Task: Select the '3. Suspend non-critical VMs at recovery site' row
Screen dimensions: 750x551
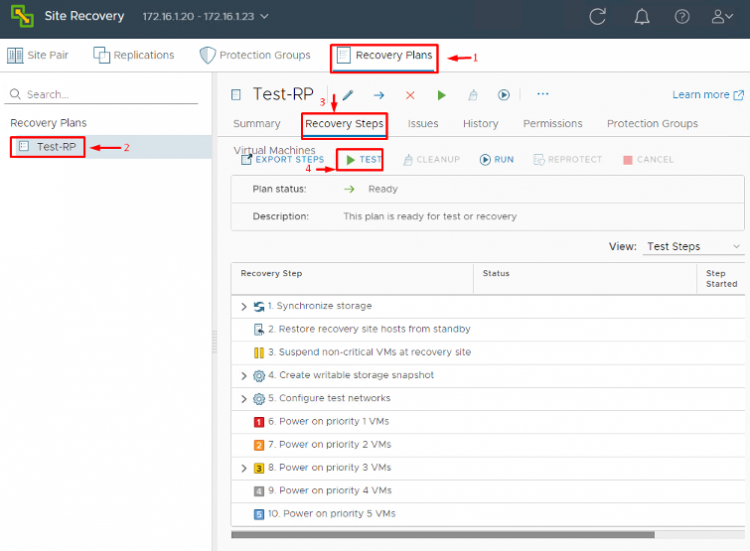Action: pos(487,353)
